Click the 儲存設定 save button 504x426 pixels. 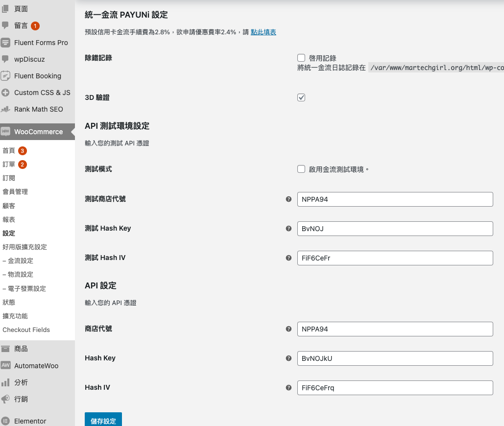click(103, 421)
